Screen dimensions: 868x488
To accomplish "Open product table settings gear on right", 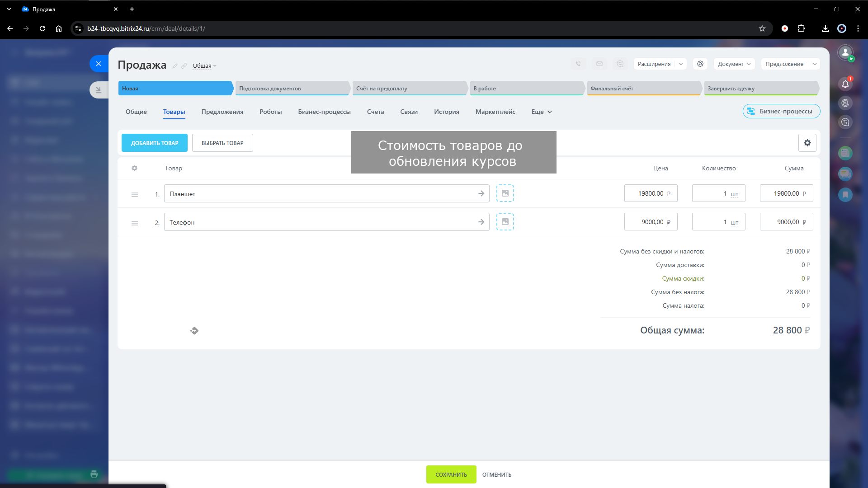I will tap(807, 143).
